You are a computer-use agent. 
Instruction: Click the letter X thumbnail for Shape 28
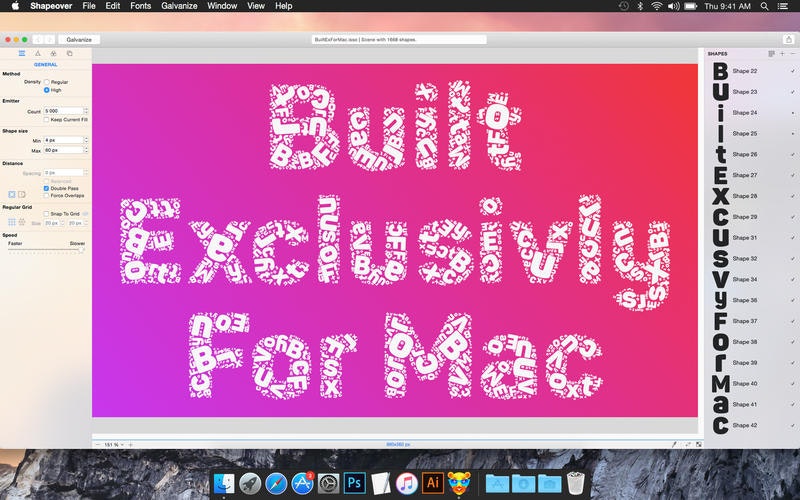tap(720, 196)
